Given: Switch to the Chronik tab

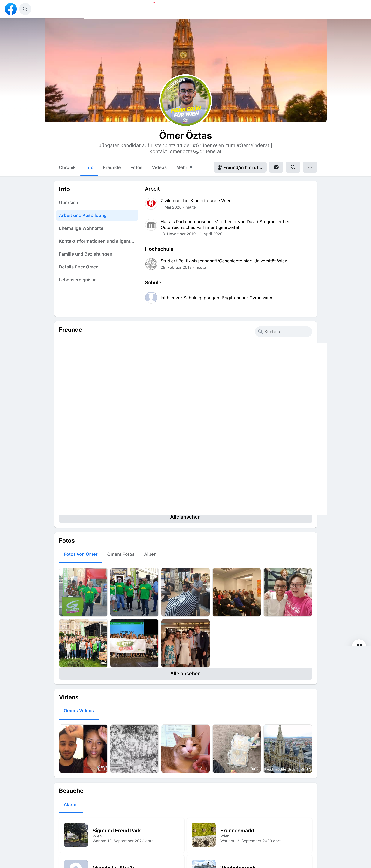Looking at the screenshot, I should click(67, 167).
